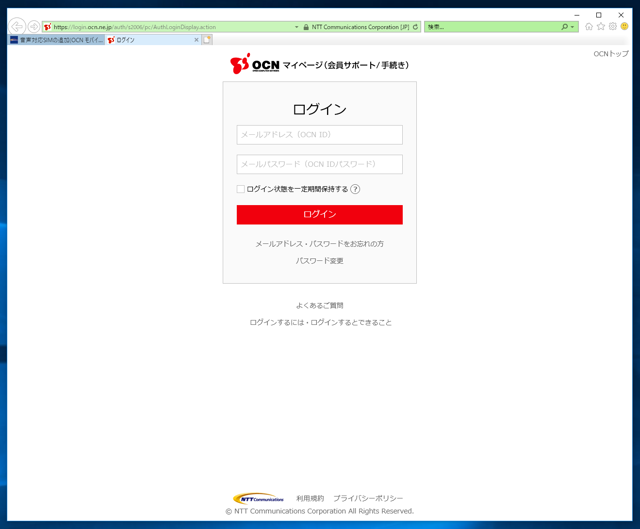View NTT Communications Corporation certificate label
Image resolution: width=640 pixels, height=529 pixels.
360,27
